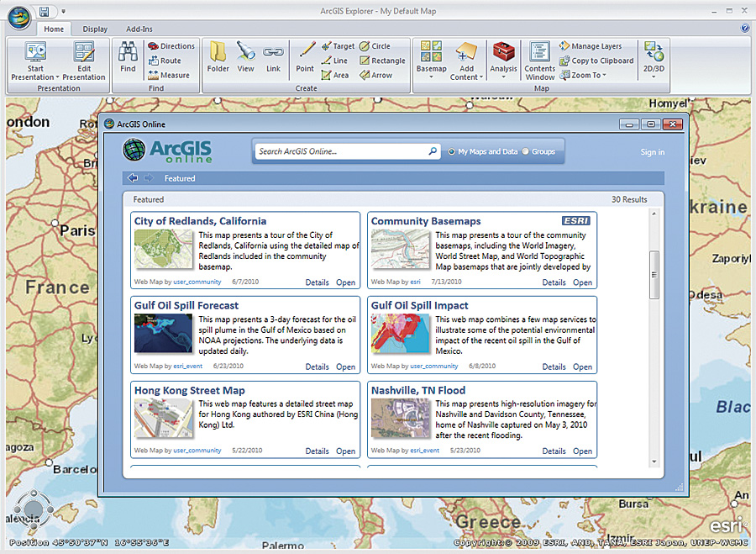Screen dimensions: 756x554
Task: Click Manage Layers
Action: tap(591, 46)
